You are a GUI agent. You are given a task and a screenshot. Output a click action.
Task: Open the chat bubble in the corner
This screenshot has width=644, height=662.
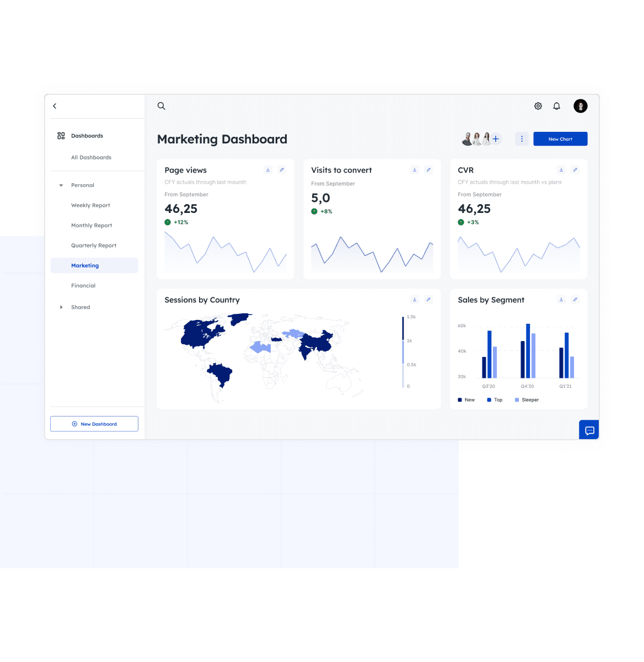(x=589, y=429)
